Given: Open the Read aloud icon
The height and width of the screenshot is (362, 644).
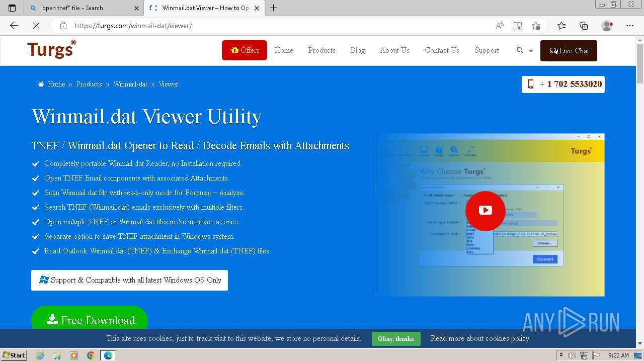Looking at the screenshot, I should (x=500, y=26).
